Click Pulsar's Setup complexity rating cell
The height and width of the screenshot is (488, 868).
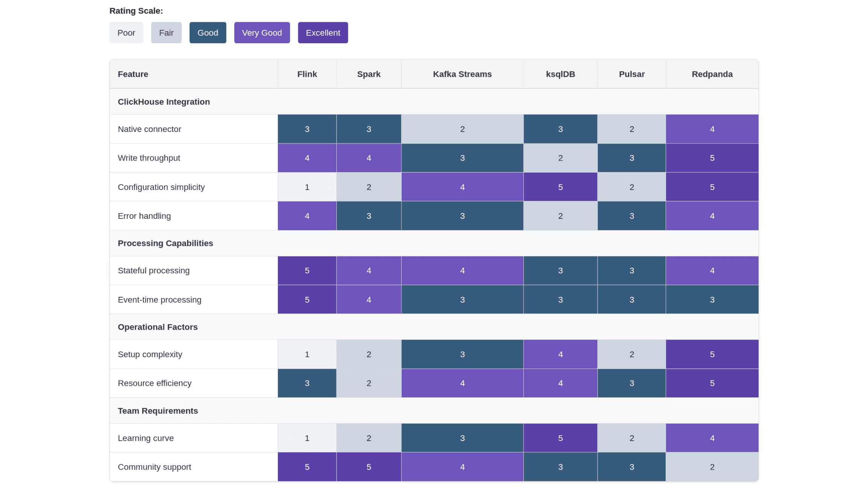pos(631,354)
